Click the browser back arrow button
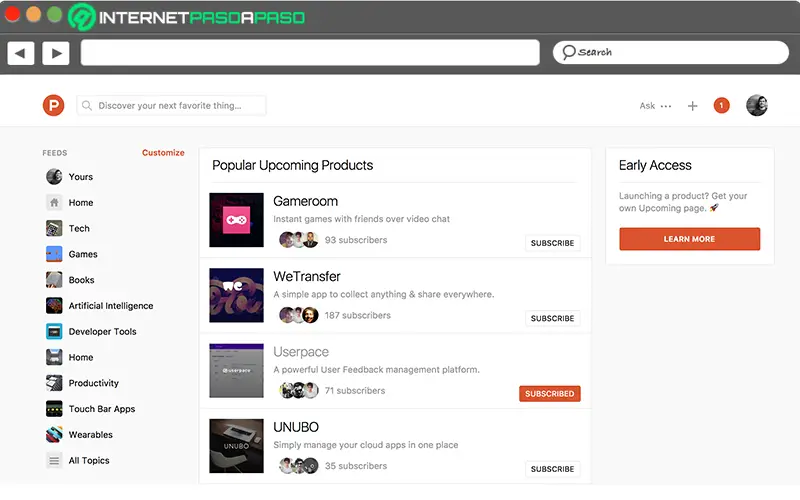The image size is (800, 500). (21, 53)
